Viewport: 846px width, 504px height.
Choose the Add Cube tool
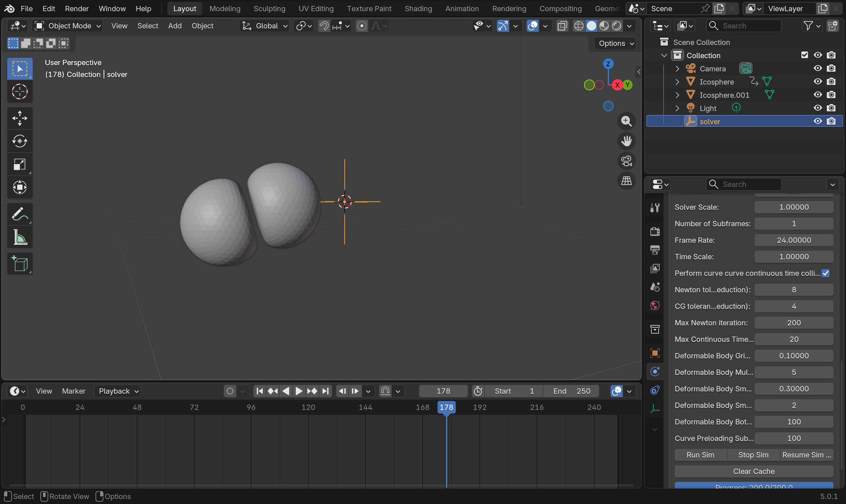tap(20, 264)
